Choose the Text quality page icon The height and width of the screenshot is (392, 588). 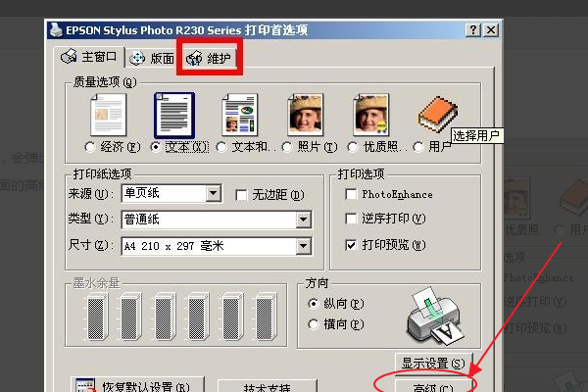click(174, 116)
